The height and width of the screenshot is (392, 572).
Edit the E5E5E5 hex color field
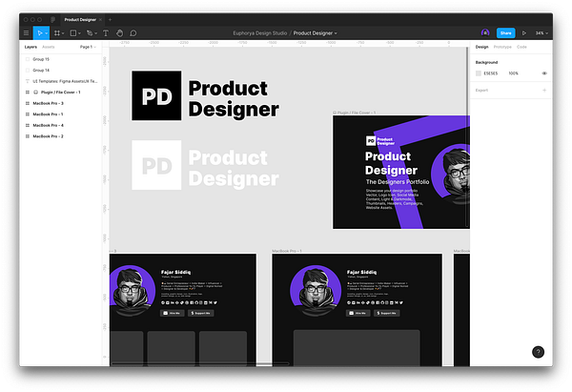(491, 73)
